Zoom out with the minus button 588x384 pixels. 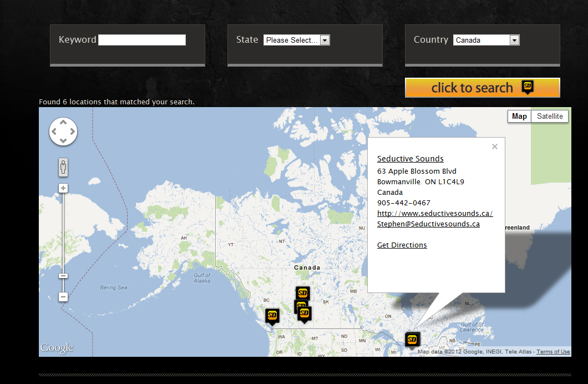[63, 297]
